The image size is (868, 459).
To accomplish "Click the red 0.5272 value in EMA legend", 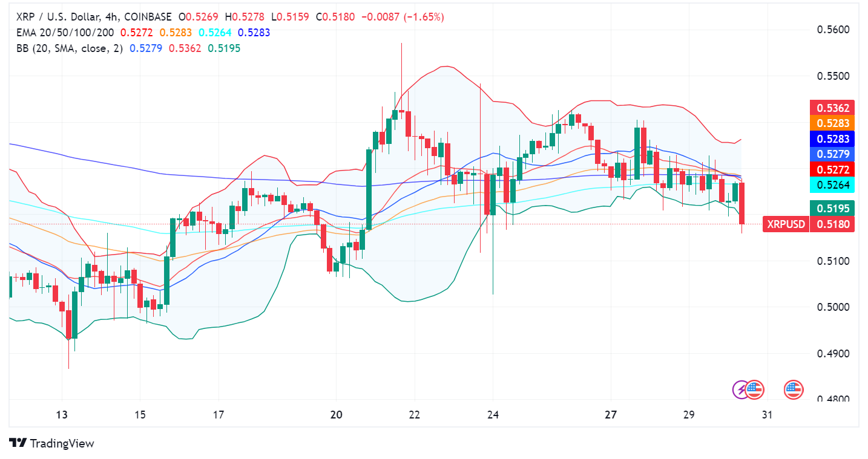I will click(x=136, y=33).
